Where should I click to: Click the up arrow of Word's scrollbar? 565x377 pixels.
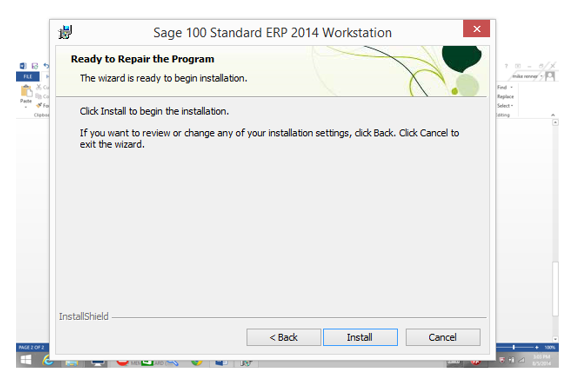[555, 123]
